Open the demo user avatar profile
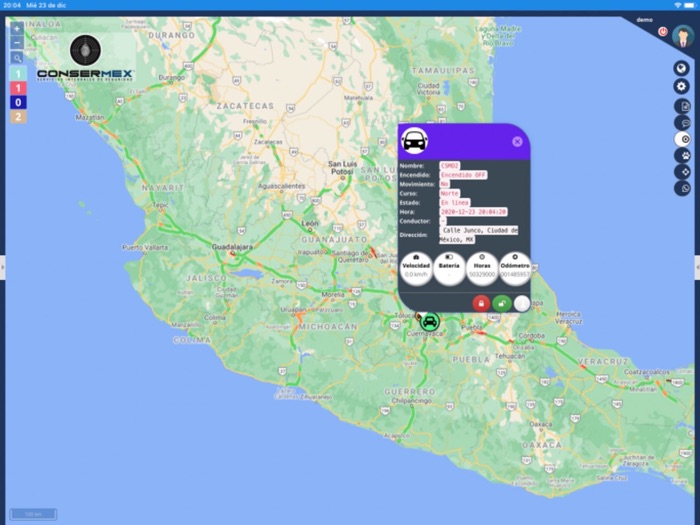Image resolution: width=700 pixels, height=525 pixels. 683,36
